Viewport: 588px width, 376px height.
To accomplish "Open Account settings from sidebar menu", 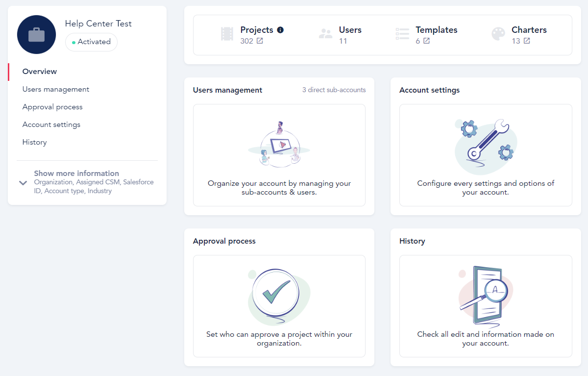I will pos(51,125).
